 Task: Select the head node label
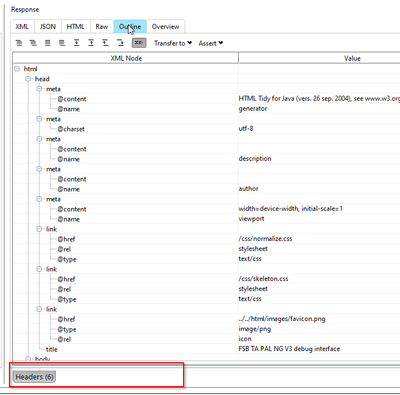42,79
